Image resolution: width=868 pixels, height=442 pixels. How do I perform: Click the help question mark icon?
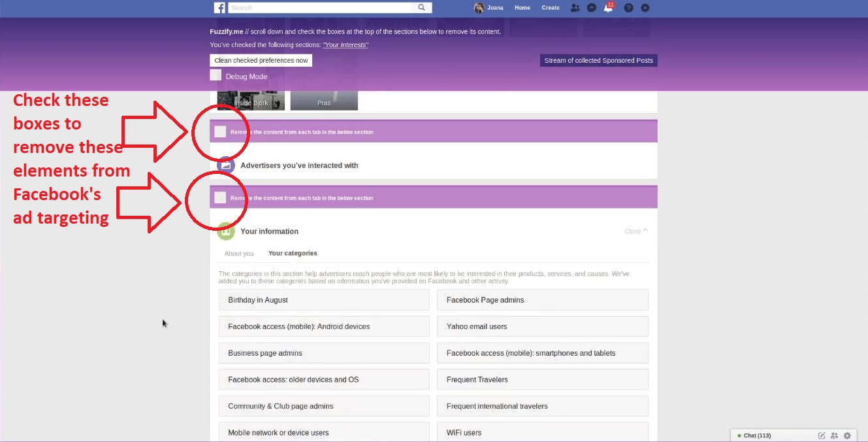[x=628, y=8]
